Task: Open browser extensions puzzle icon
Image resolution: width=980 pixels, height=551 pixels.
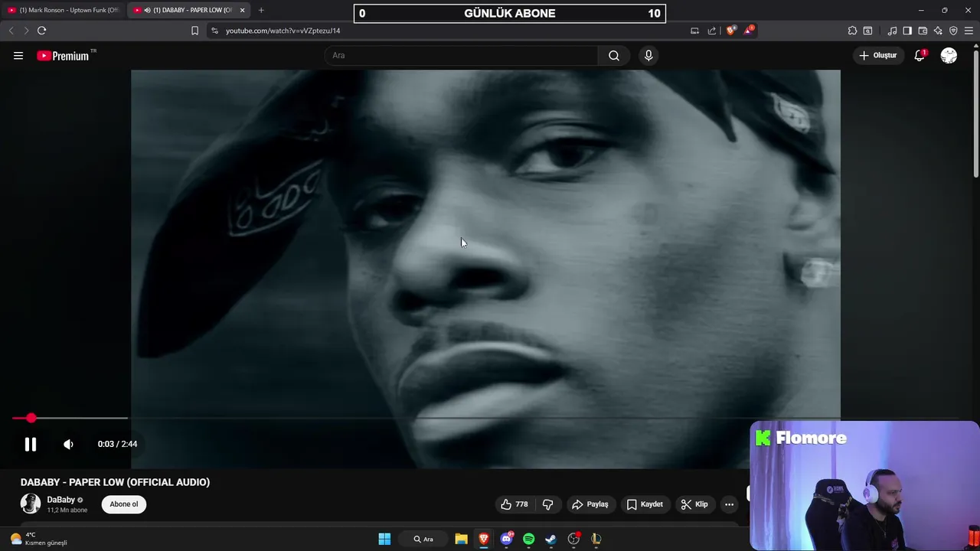Action: click(852, 31)
